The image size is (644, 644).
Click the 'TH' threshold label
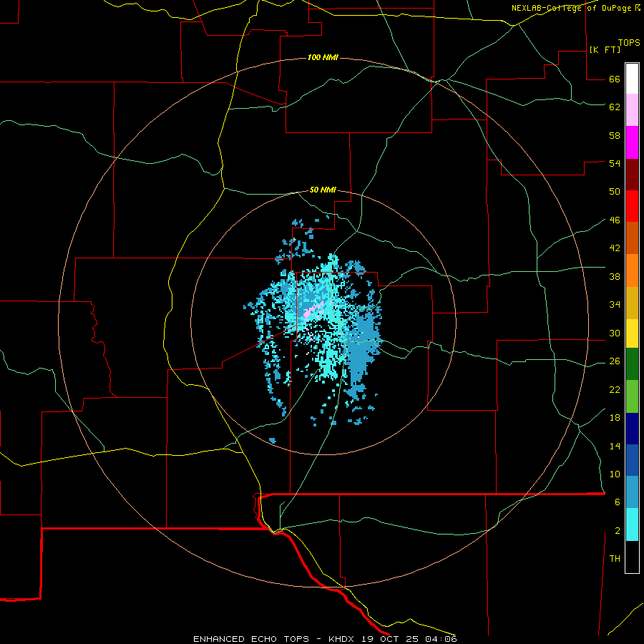615,558
